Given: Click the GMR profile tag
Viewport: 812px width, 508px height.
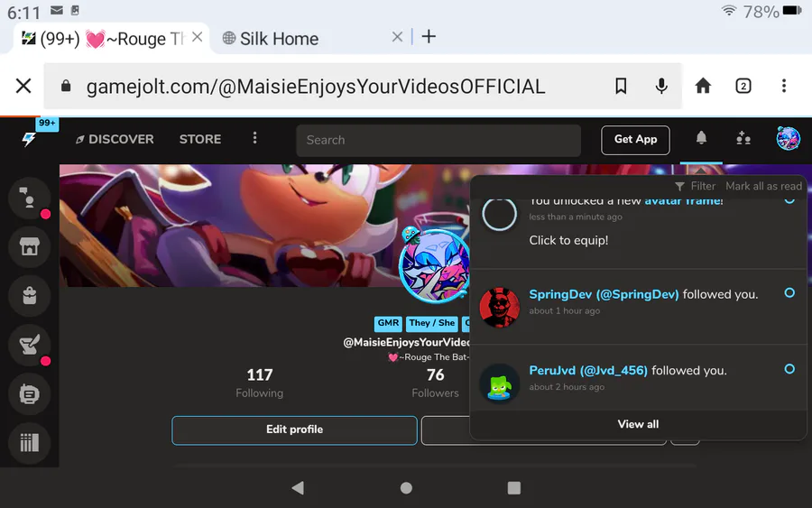Looking at the screenshot, I should click(388, 324).
